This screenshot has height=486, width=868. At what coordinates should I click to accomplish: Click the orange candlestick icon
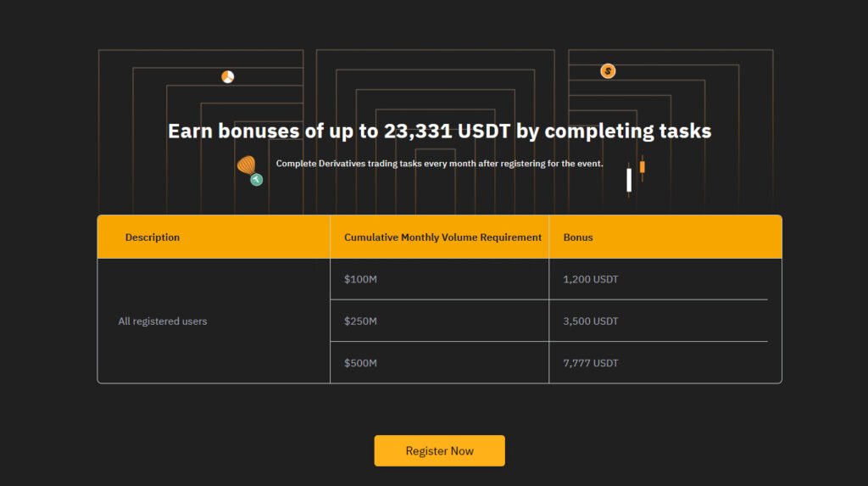click(x=643, y=167)
